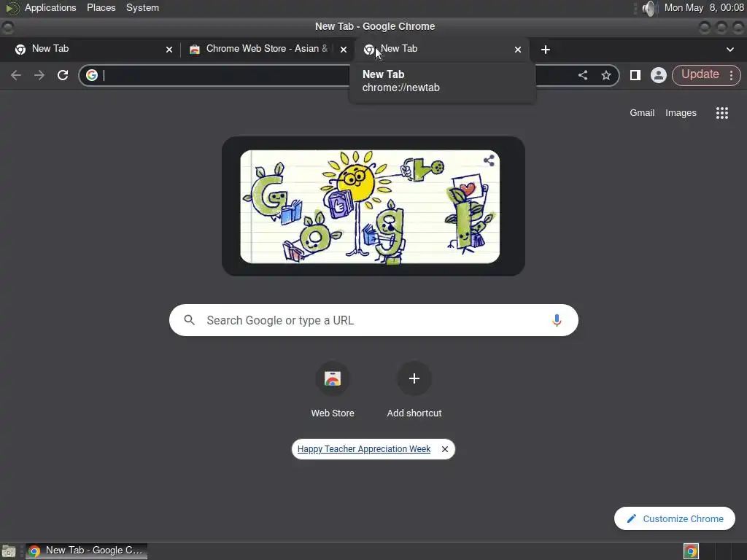Expand the tab search dropdown chevron
This screenshot has height=560, width=747.
pyautogui.click(x=729, y=50)
